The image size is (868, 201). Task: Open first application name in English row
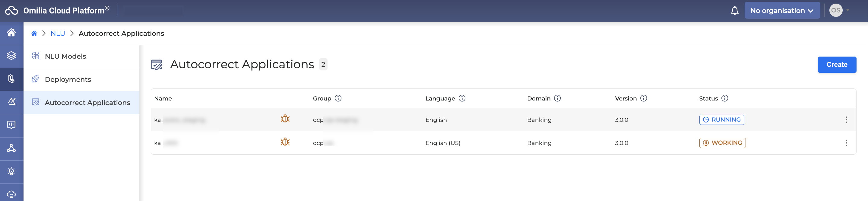179,120
